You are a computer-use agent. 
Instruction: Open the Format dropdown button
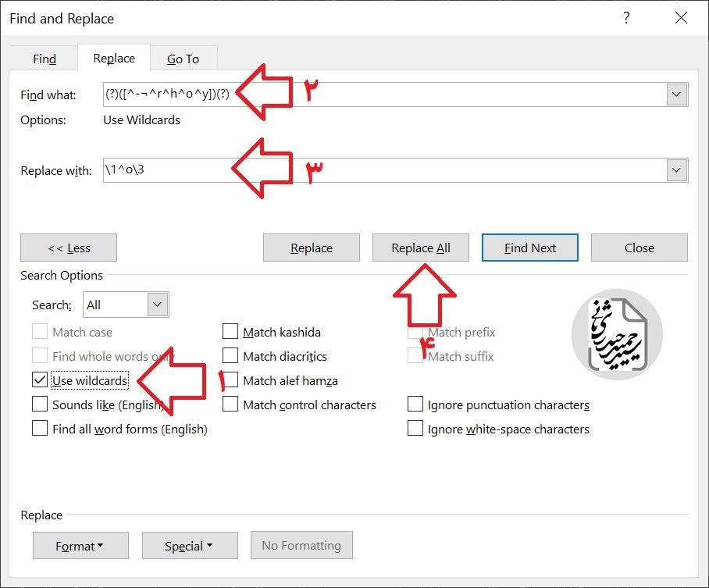coord(80,546)
